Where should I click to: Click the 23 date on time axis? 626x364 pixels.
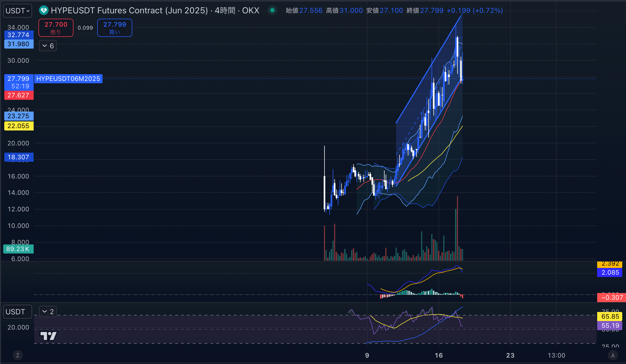click(510, 355)
